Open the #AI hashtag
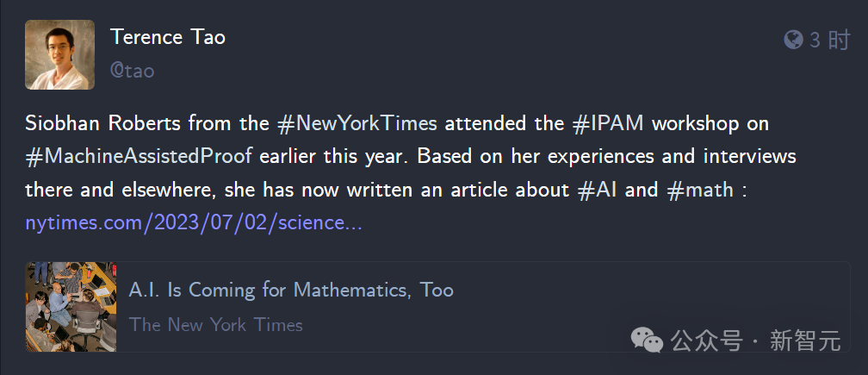868x375 pixels. 598,190
